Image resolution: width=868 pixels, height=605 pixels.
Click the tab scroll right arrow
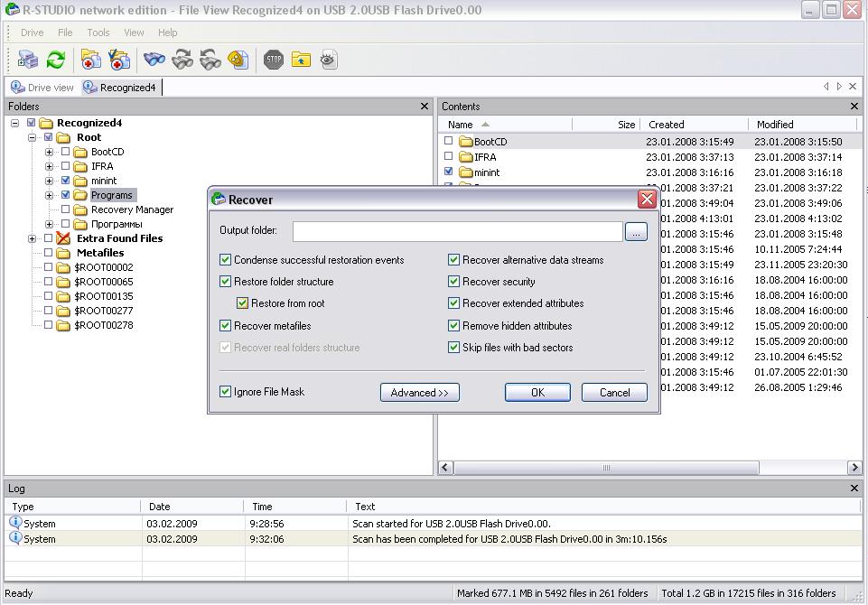(x=839, y=87)
